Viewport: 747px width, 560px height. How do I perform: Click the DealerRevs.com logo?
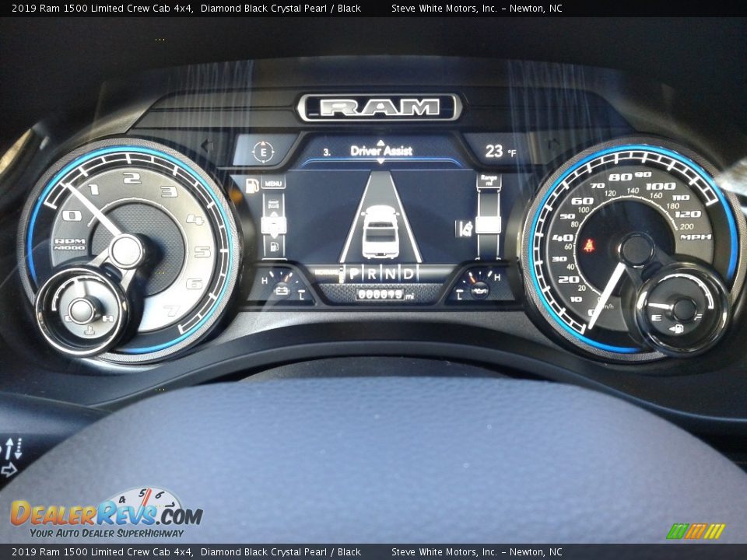coord(106,515)
